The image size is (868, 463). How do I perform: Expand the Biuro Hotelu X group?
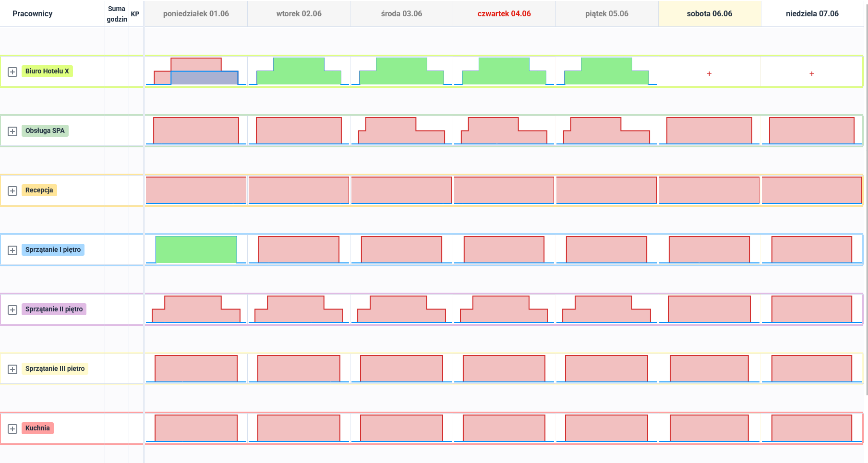coord(12,71)
